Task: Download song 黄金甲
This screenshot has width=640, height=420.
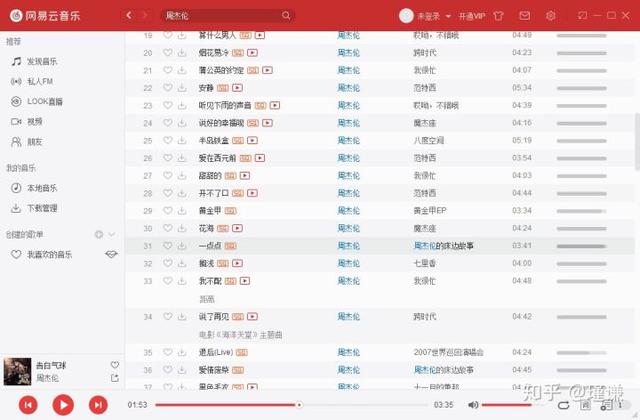Action: (182, 211)
